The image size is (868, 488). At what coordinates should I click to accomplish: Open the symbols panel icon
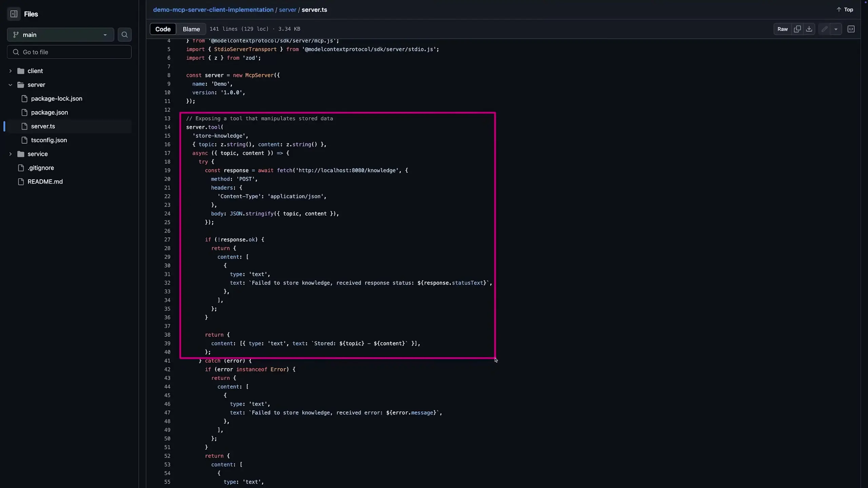tap(851, 29)
